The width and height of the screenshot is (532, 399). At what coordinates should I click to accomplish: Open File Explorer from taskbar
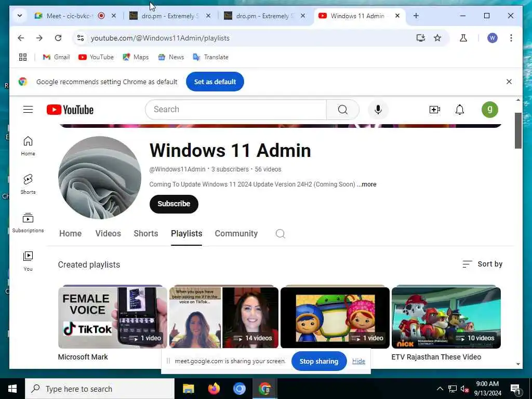point(188,389)
